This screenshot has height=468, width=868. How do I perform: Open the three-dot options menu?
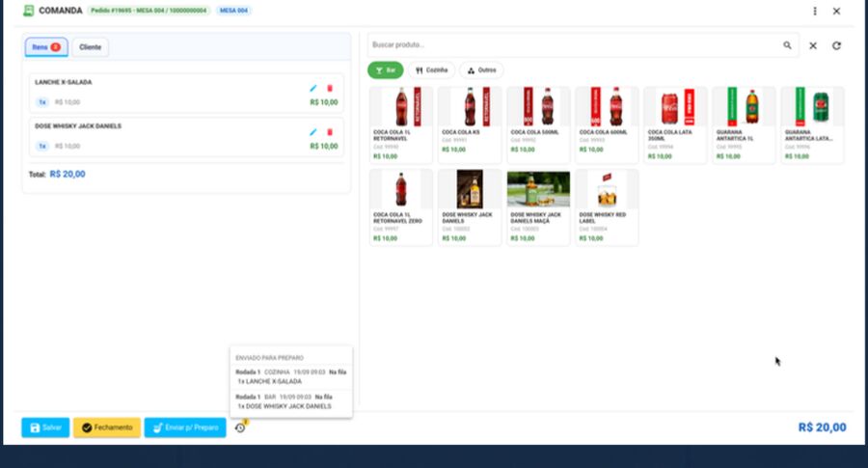pos(815,11)
